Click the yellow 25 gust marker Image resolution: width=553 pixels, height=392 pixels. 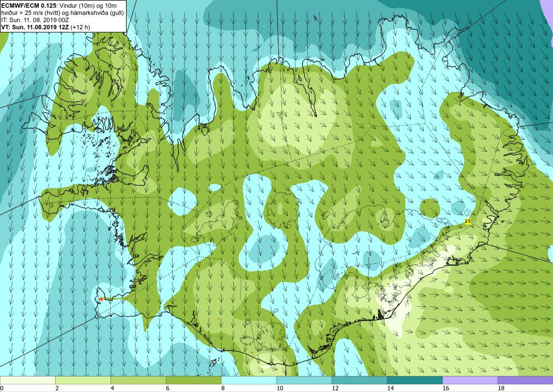point(468,221)
